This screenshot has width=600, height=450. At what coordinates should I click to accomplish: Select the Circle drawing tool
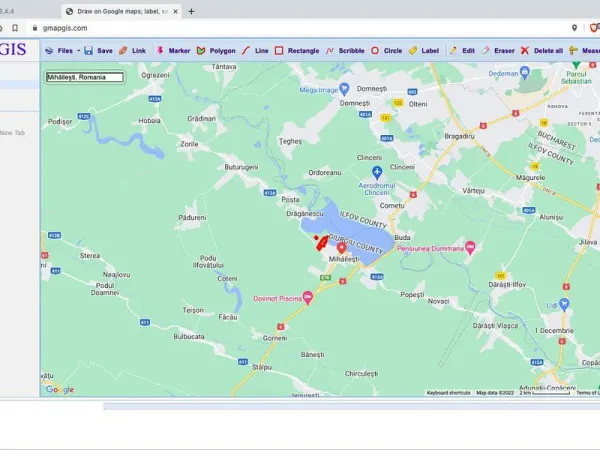pyautogui.click(x=386, y=51)
